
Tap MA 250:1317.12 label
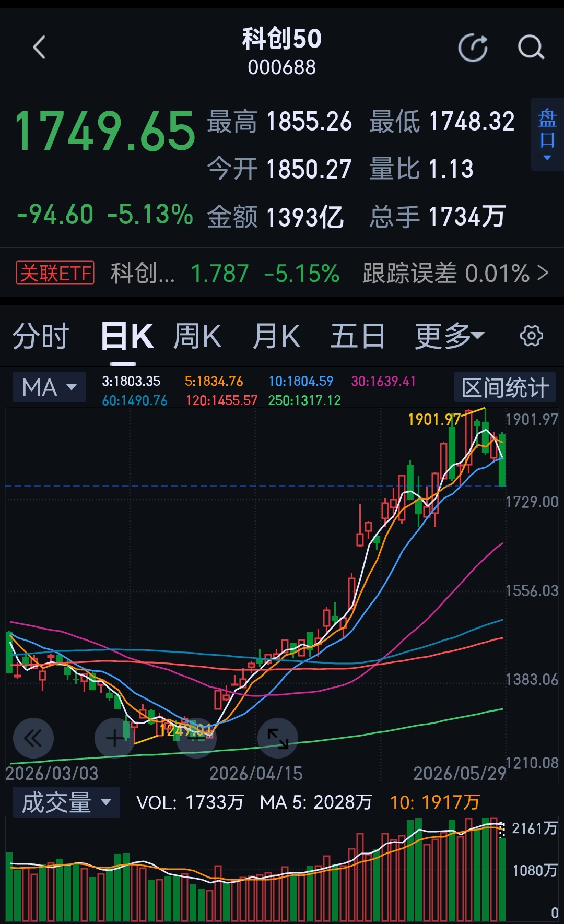[304, 400]
